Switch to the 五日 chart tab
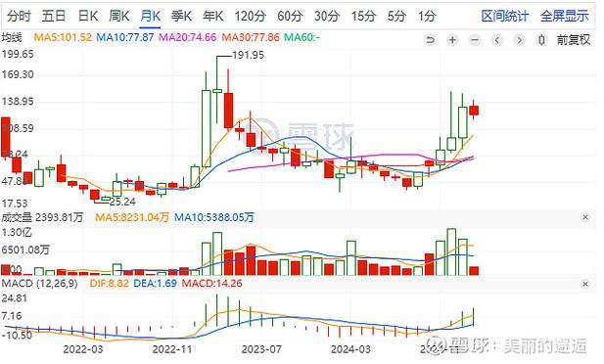 [x=54, y=16]
